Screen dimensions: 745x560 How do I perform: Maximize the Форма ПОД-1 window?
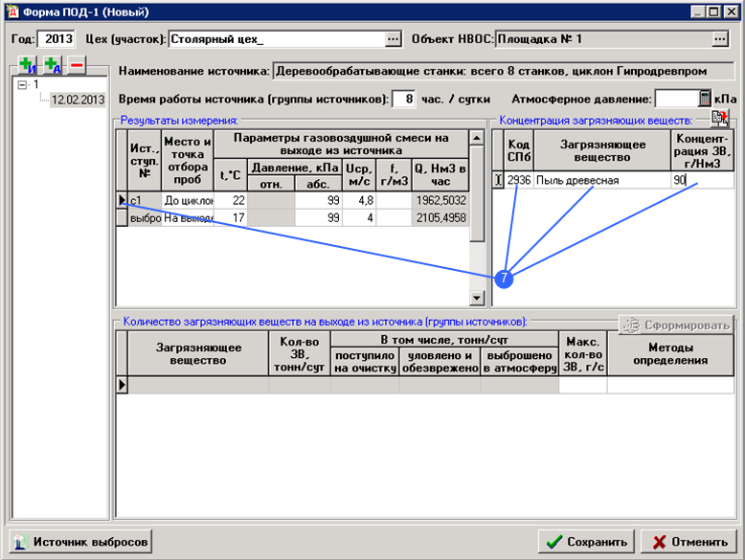coord(713,11)
